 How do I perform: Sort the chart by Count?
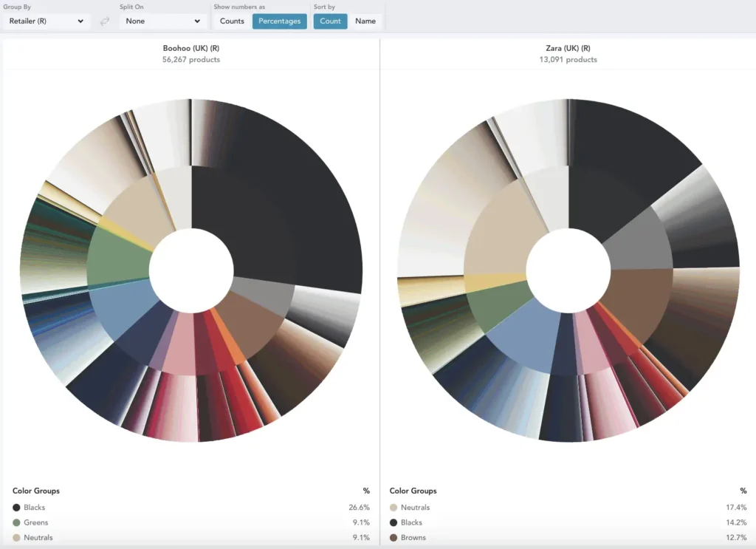tap(330, 21)
